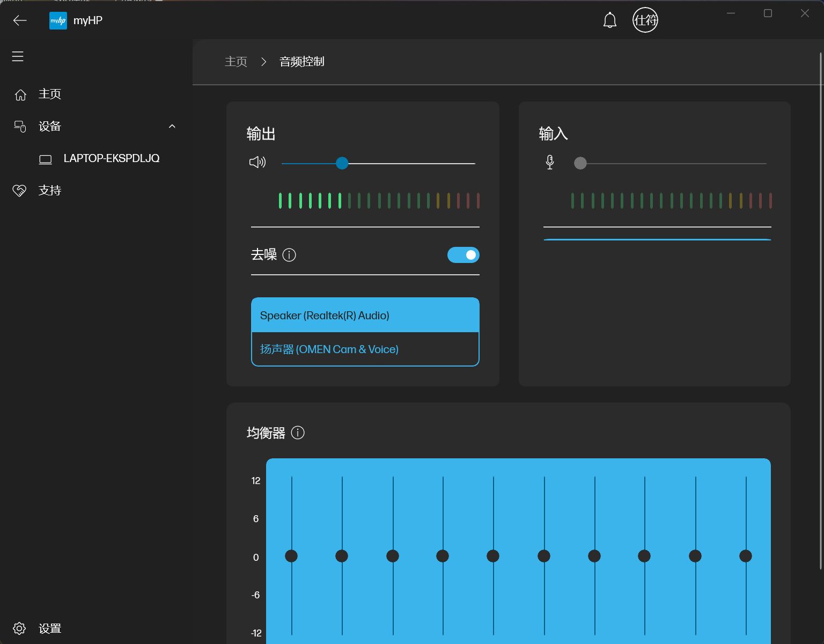Image resolution: width=824 pixels, height=644 pixels.
Task: Click the breadcrumb separator chevron
Action: point(263,62)
